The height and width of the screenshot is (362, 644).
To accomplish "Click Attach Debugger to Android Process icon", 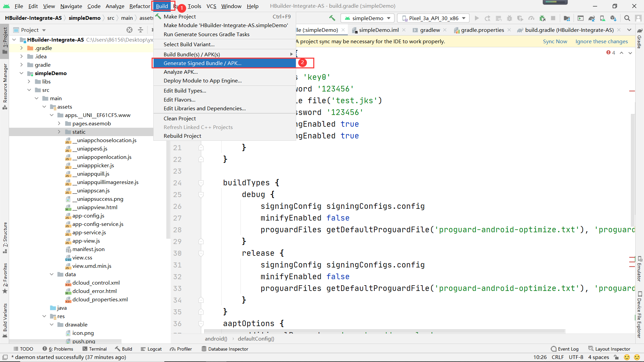I will click(x=542, y=18).
